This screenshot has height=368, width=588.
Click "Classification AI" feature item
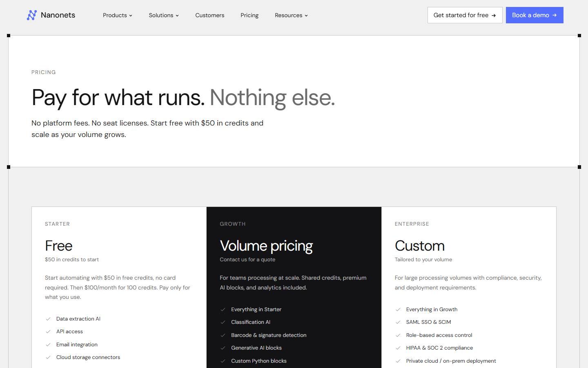tap(251, 322)
